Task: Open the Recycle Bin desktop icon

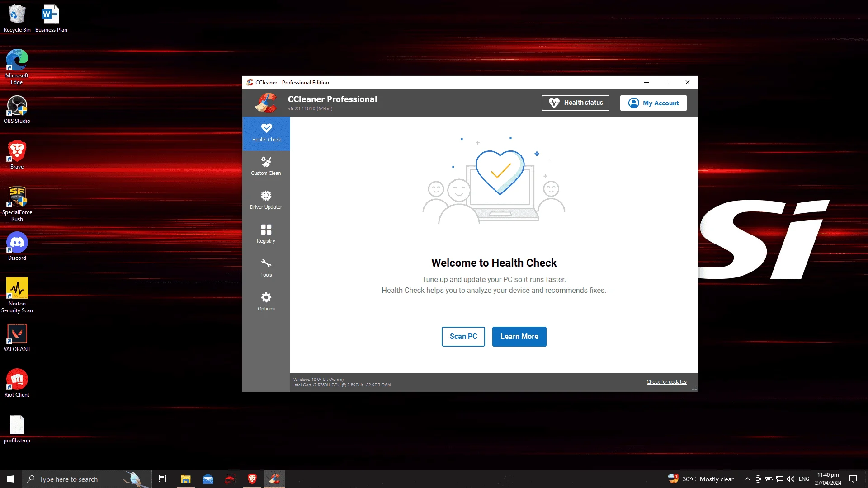Action: pos(17,19)
